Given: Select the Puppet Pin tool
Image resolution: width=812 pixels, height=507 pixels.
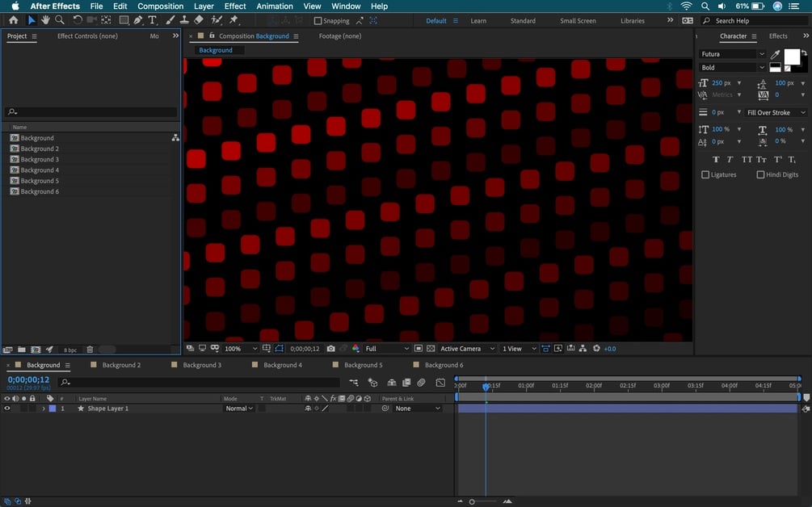Looking at the screenshot, I should pyautogui.click(x=234, y=20).
